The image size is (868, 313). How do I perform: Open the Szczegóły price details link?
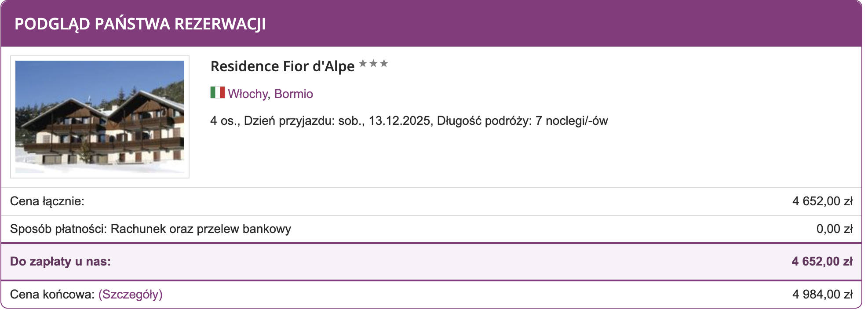pyautogui.click(x=130, y=294)
